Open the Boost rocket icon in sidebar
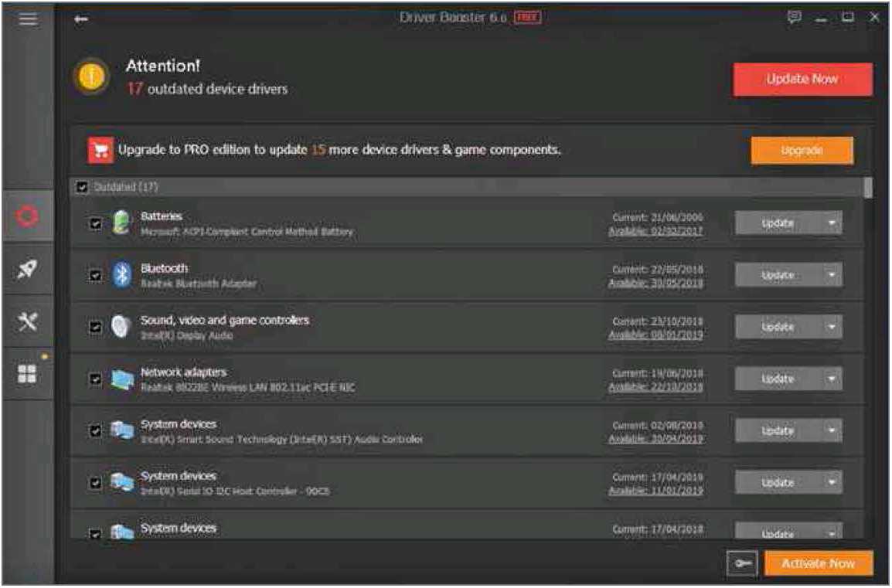This screenshot has height=588, width=892. (x=27, y=269)
